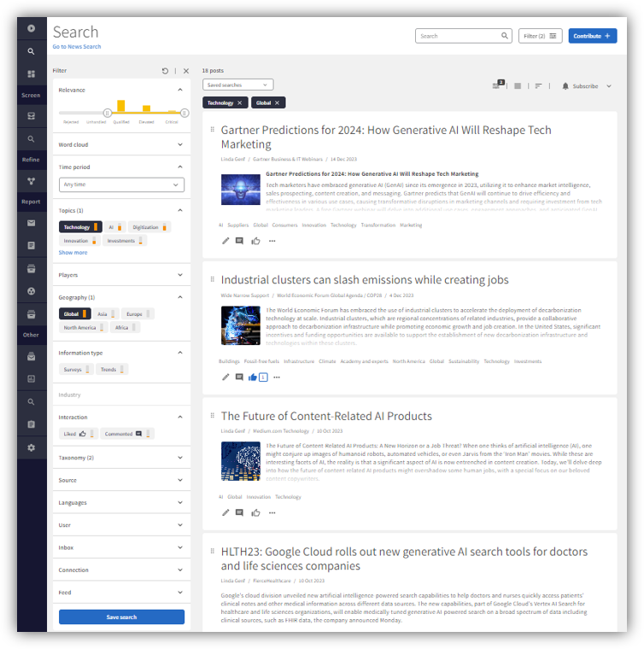Open the selected posts list icon with badge

pyautogui.click(x=498, y=85)
